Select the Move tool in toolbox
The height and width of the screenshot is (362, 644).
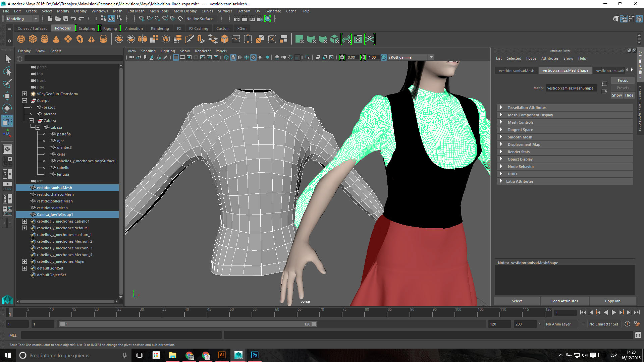click(7, 96)
